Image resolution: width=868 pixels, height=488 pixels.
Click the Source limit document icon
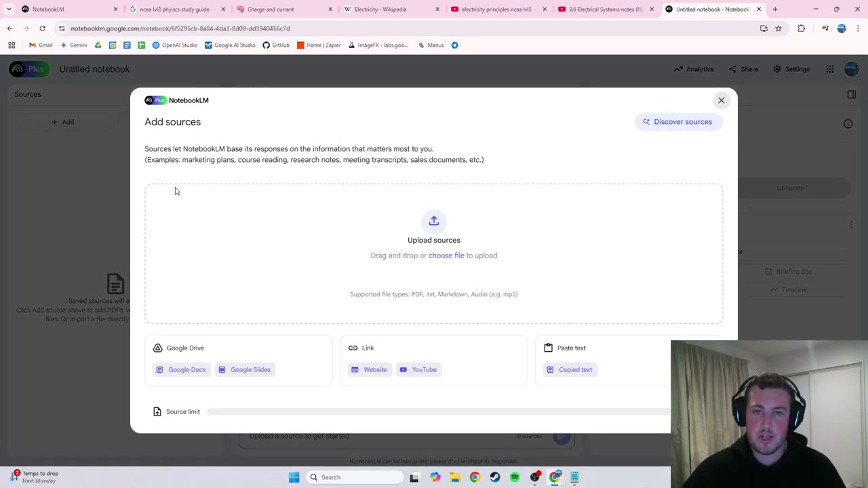coord(157,411)
